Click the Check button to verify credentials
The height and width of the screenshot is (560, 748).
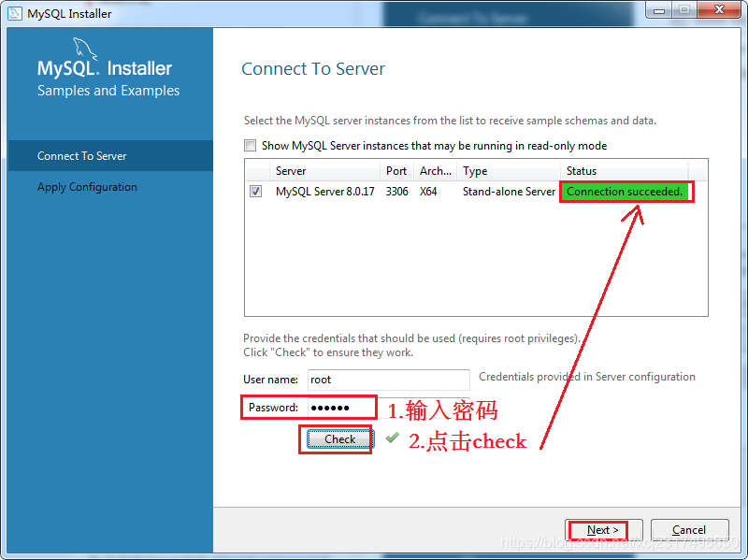[x=339, y=438]
